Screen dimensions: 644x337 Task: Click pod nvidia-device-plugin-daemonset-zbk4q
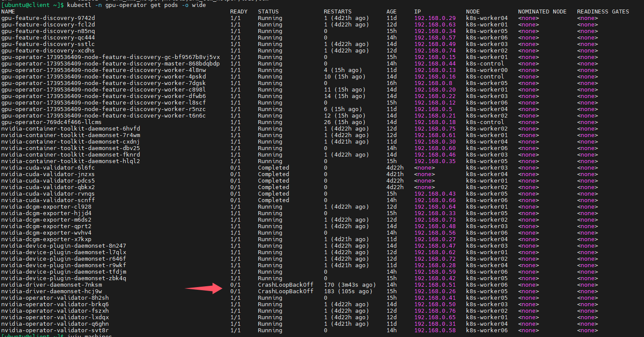[63, 278]
